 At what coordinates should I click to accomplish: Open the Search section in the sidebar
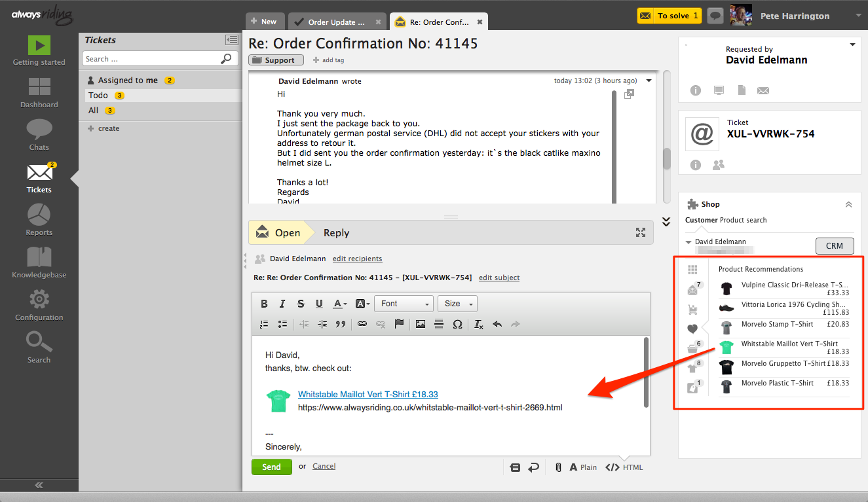click(39, 348)
